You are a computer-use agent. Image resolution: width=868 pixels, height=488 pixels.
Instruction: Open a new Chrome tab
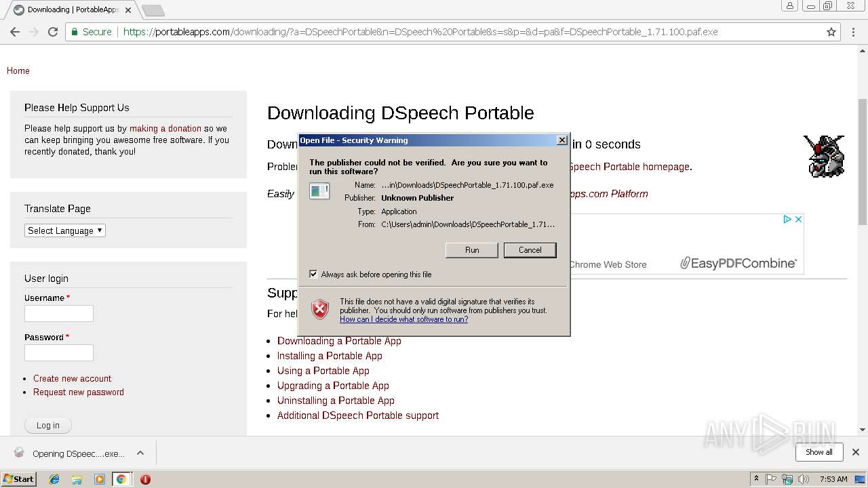pyautogui.click(x=153, y=10)
